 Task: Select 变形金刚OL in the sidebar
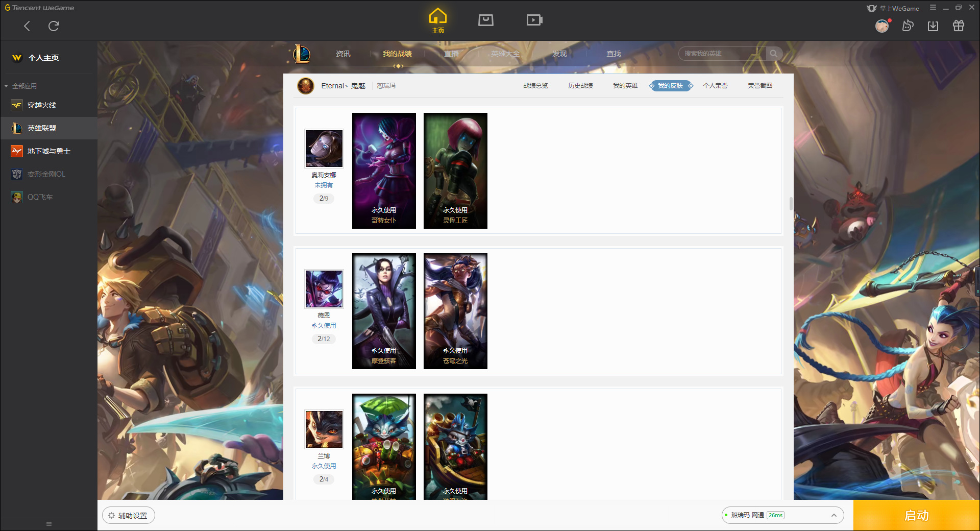(x=48, y=174)
